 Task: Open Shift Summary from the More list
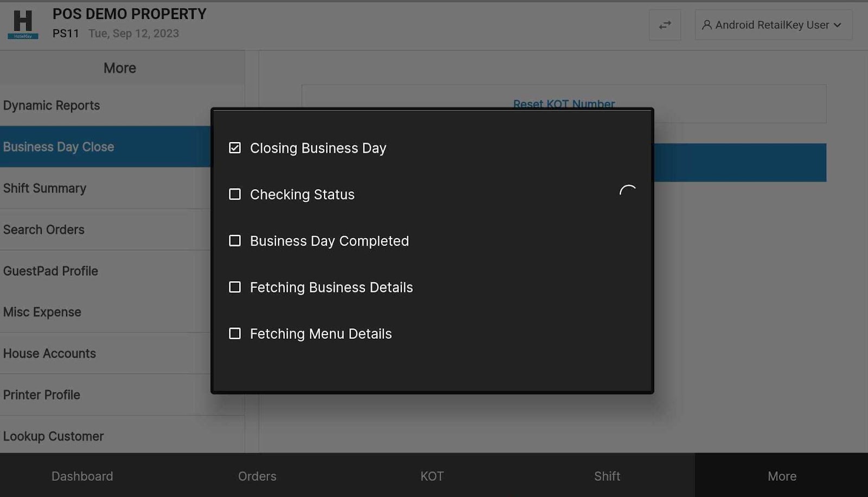click(45, 188)
